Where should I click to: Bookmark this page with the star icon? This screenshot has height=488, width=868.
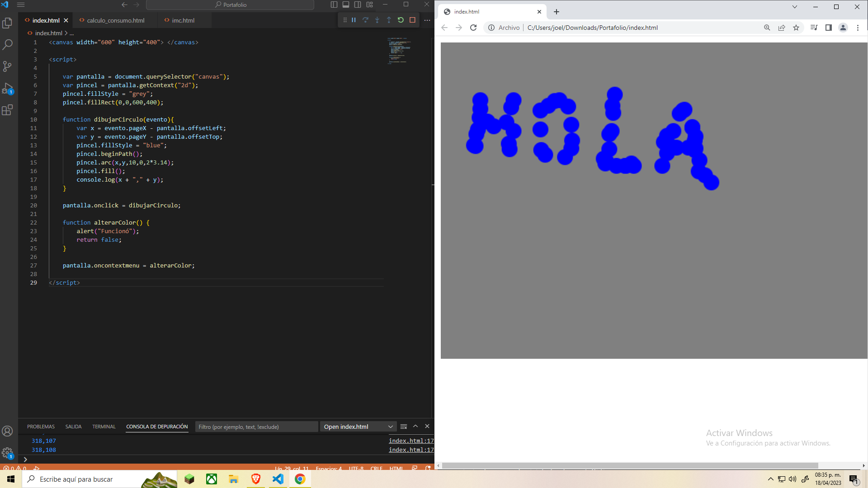coord(796,28)
